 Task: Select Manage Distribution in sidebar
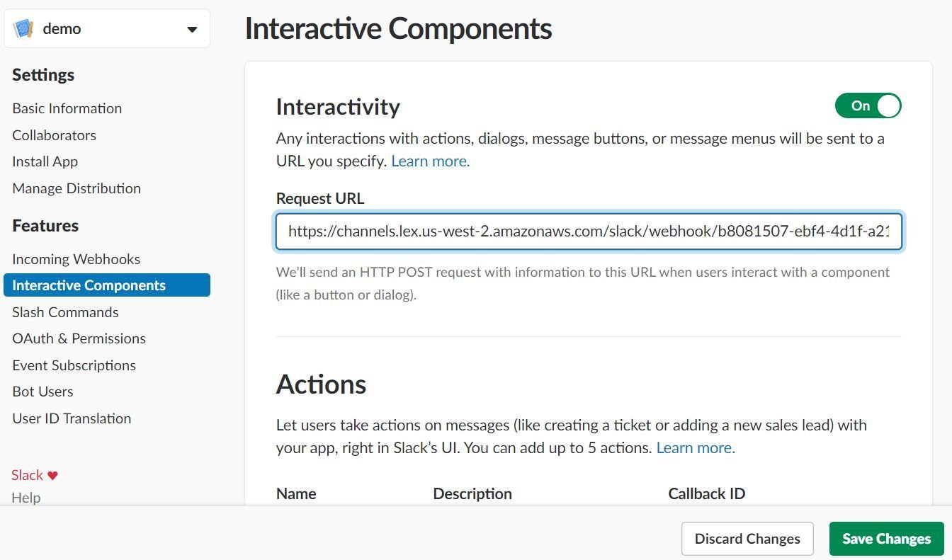(x=76, y=188)
